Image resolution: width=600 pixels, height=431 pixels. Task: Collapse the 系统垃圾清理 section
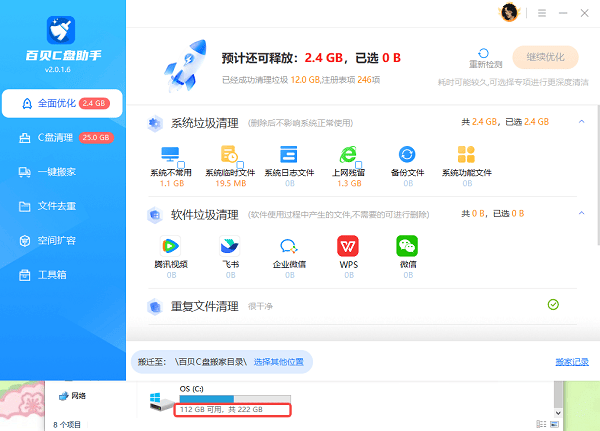tap(581, 122)
